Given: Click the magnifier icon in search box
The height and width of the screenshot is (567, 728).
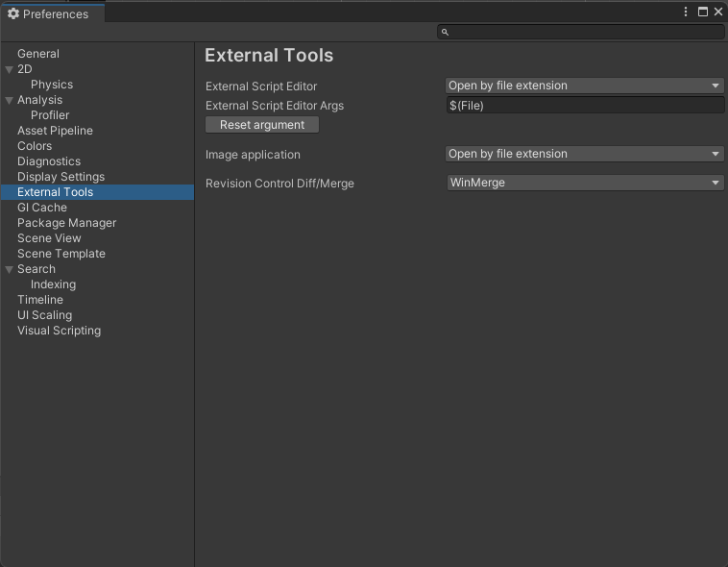Looking at the screenshot, I should 445,33.
